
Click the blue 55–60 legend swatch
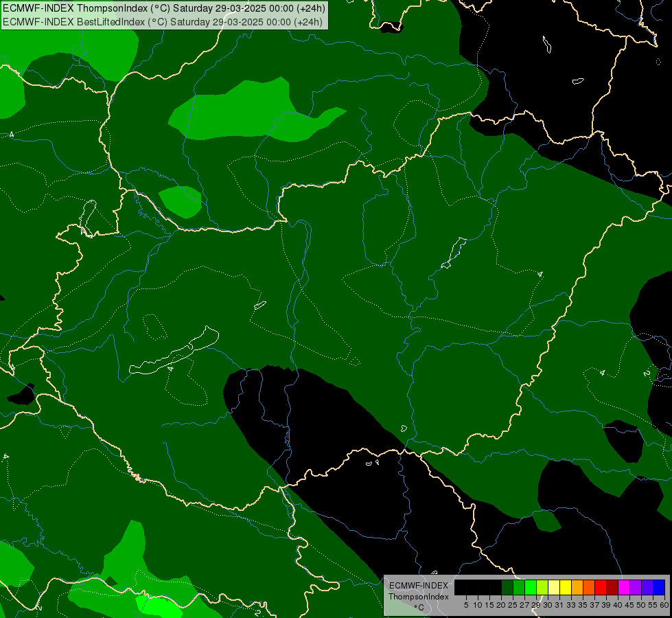[659, 587]
